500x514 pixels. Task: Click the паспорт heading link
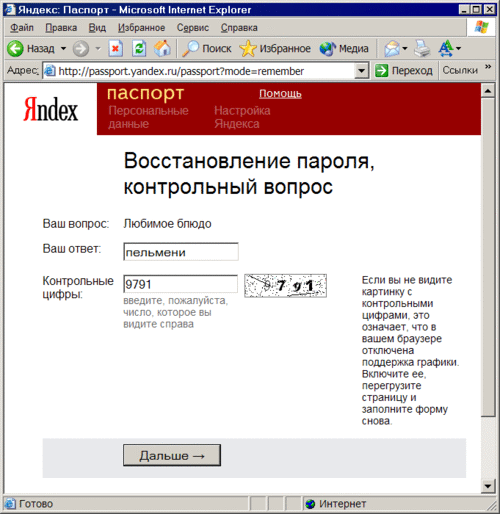pyautogui.click(x=145, y=93)
